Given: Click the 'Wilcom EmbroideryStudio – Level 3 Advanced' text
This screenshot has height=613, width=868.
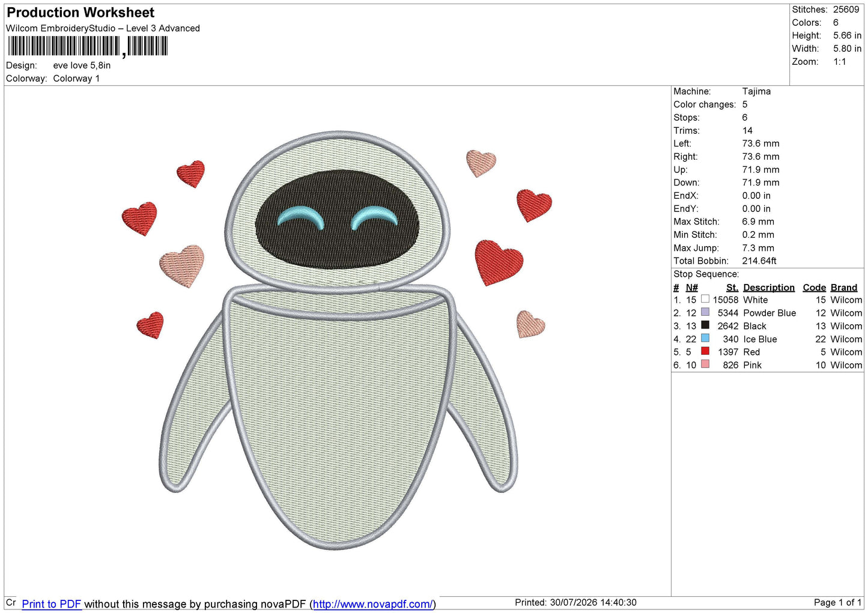Looking at the screenshot, I should [x=103, y=28].
